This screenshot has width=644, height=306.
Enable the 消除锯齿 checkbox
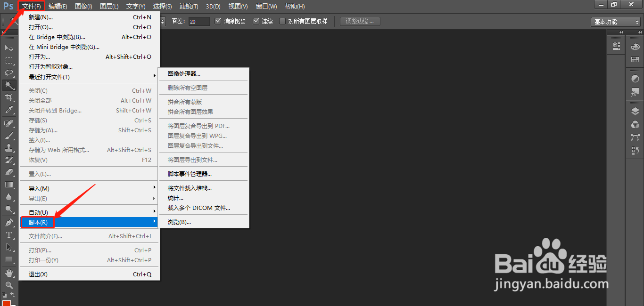click(218, 21)
